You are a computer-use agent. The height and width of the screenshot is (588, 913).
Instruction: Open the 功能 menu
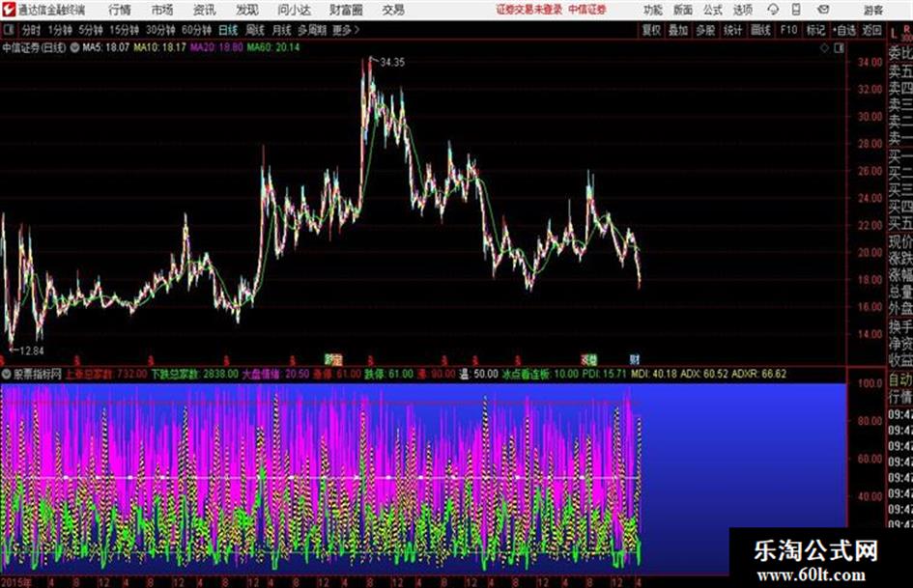click(x=653, y=10)
